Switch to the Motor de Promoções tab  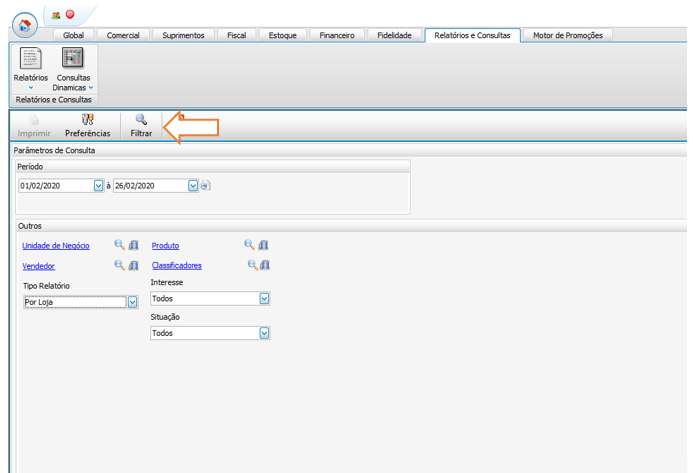[x=567, y=35]
